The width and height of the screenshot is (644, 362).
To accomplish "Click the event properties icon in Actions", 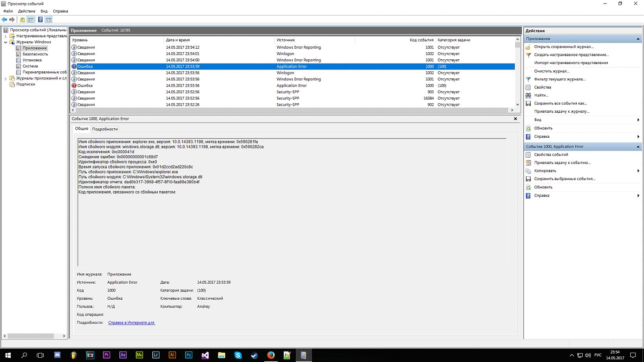I will coord(528,154).
